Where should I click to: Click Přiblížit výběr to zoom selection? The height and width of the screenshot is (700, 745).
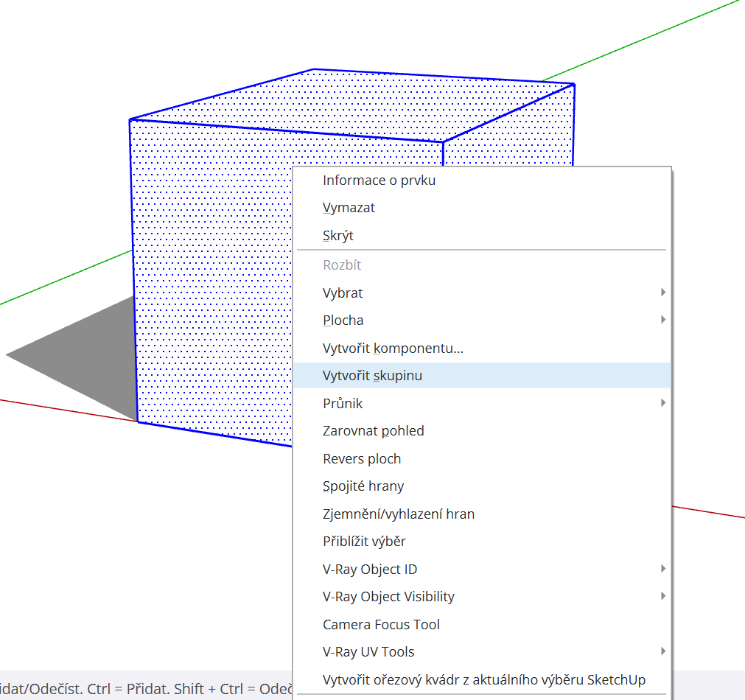point(364,542)
